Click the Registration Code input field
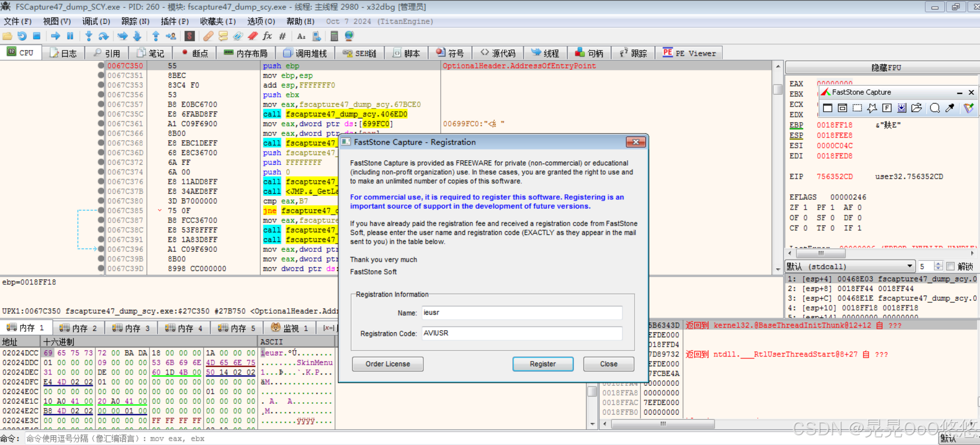This screenshot has height=445, width=980. click(522, 333)
